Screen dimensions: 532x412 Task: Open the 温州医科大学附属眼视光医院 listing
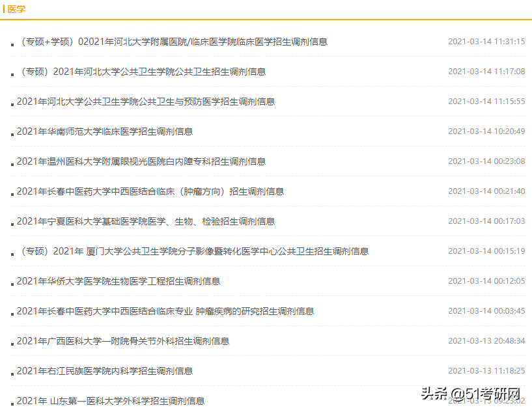[141, 161]
